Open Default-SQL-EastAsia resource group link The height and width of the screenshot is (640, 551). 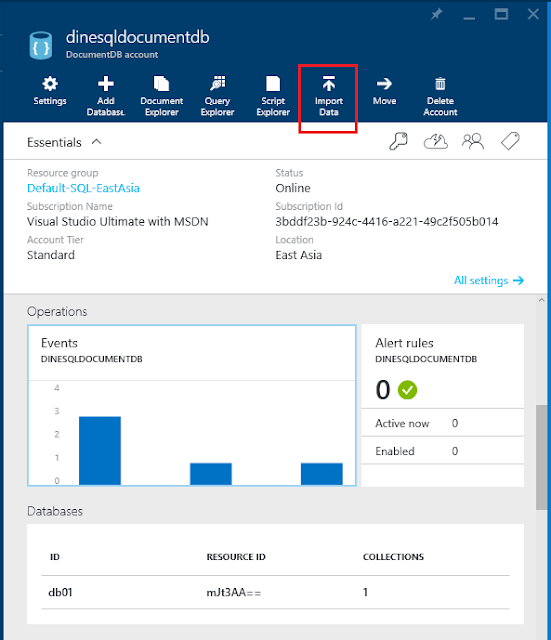[x=83, y=188]
